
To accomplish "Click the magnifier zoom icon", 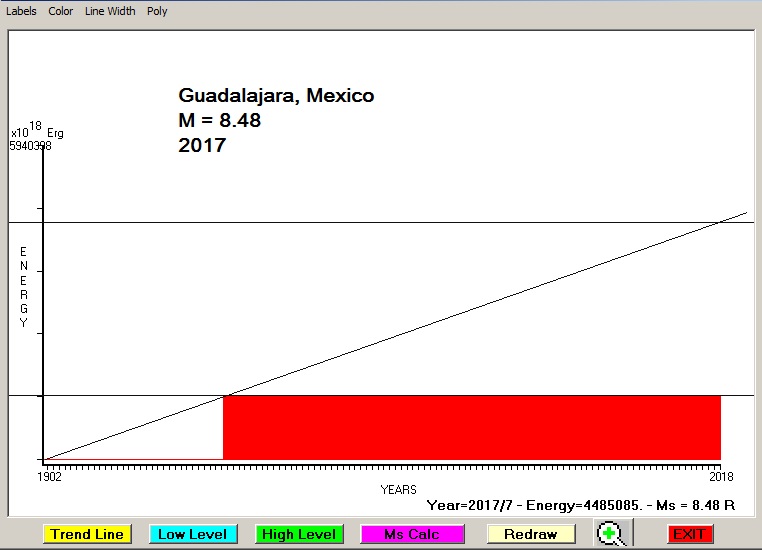I will point(609,534).
